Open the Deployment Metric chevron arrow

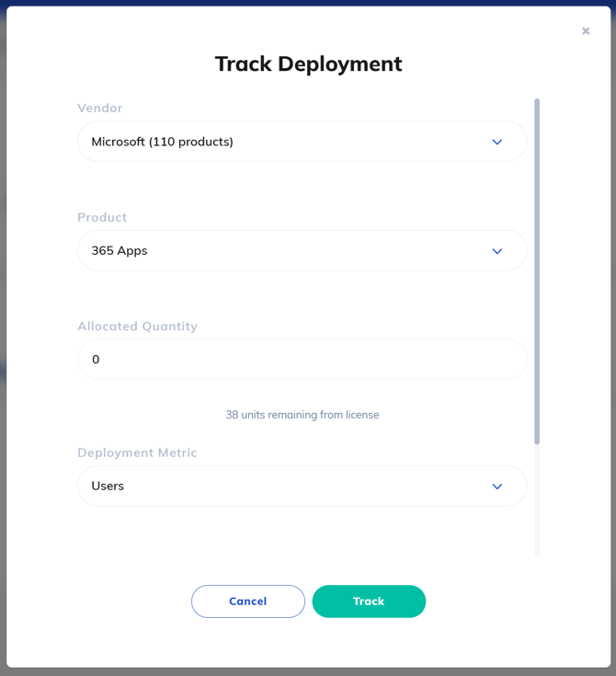(496, 487)
